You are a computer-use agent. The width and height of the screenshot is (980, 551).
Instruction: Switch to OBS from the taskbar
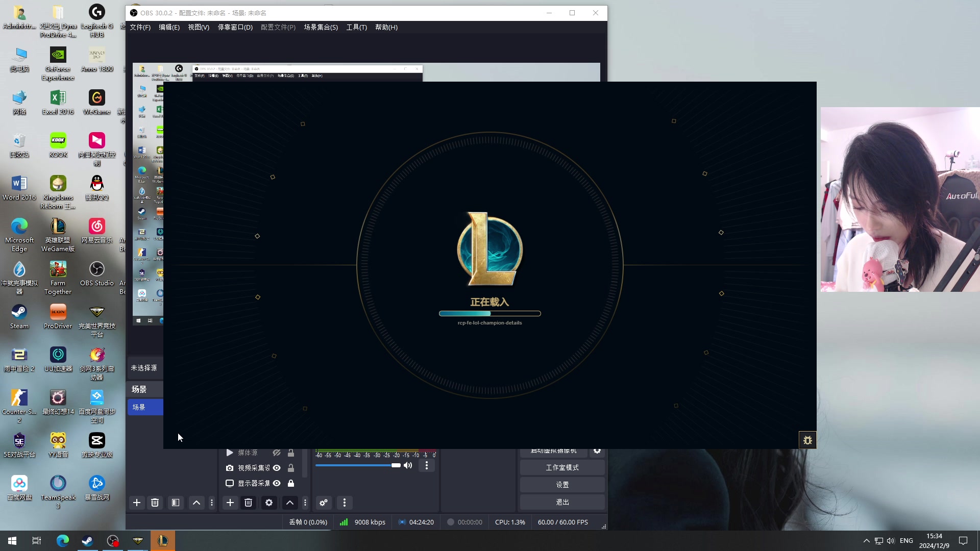pos(113,541)
